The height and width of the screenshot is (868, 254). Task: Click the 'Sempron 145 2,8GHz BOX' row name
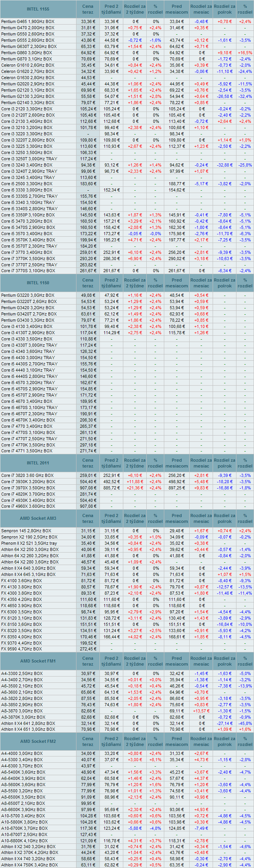click(x=26, y=531)
